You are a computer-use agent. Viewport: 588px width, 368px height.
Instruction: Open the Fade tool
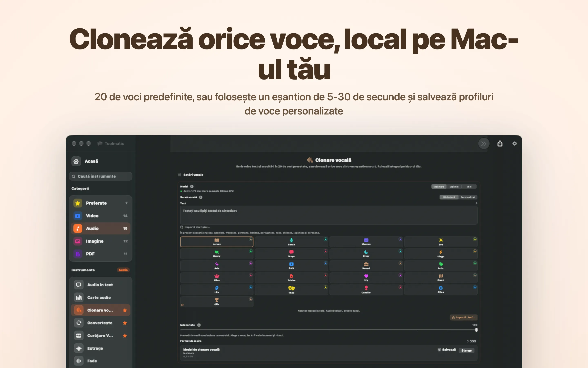tap(101, 361)
